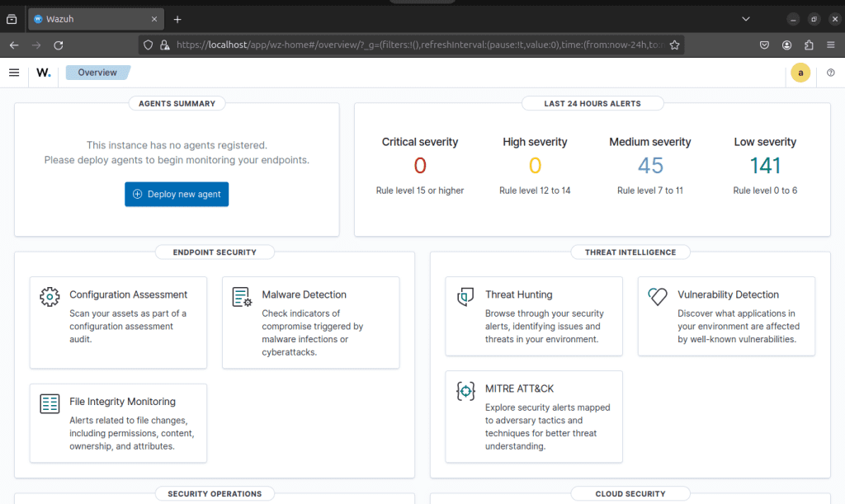Click the Low severity count 141

765,166
